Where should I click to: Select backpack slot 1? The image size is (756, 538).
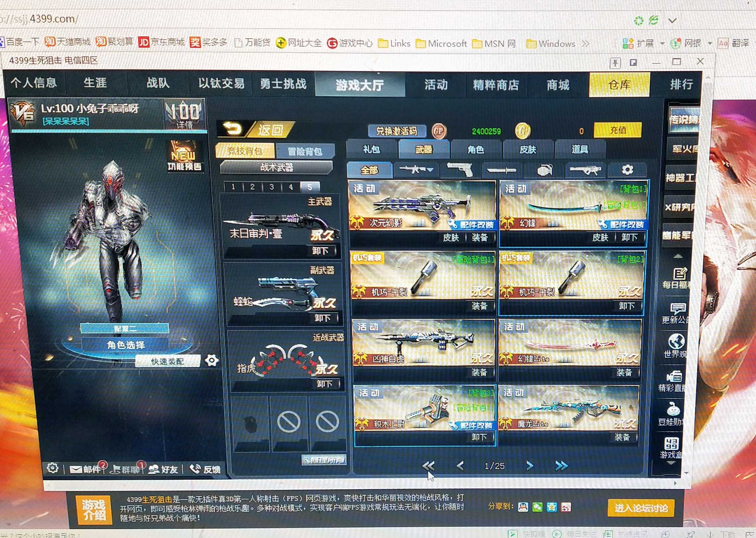[233, 187]
